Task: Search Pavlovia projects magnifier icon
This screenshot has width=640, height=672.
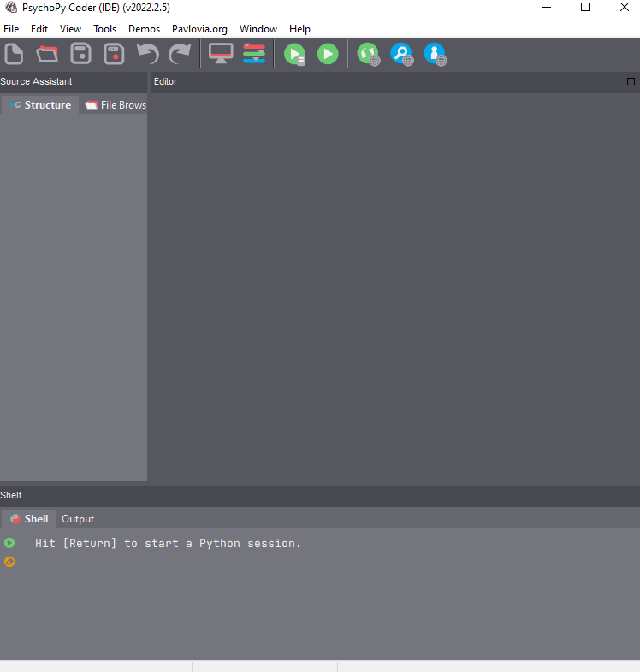Action: tap(402, 54)
